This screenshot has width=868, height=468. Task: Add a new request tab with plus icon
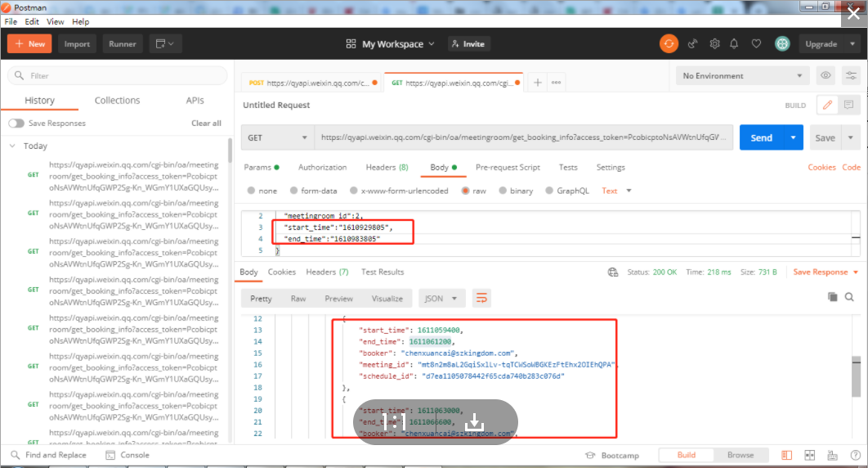(538, 83)
